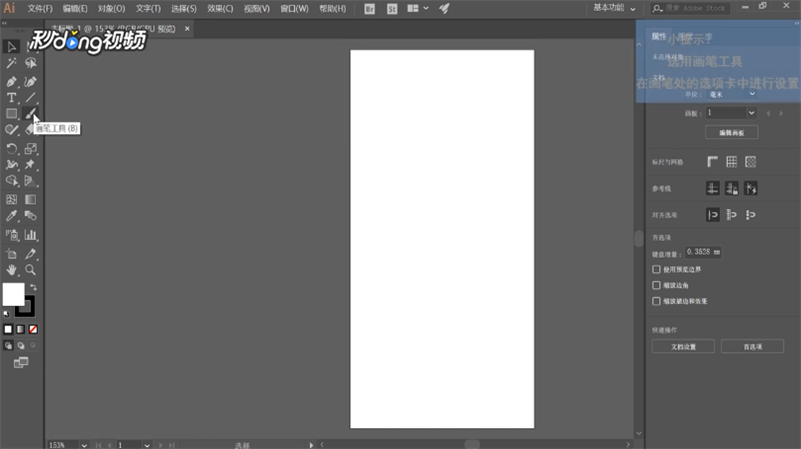The width and height of the screenshot is (801, 449).
Task: Reset default fill and stroke
Action: pos(6,314)
